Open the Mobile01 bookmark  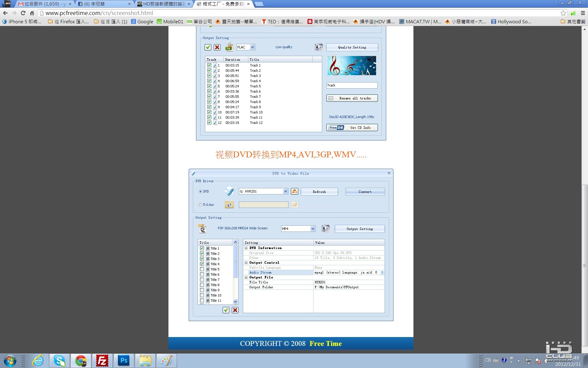click(x=170, y=21)
